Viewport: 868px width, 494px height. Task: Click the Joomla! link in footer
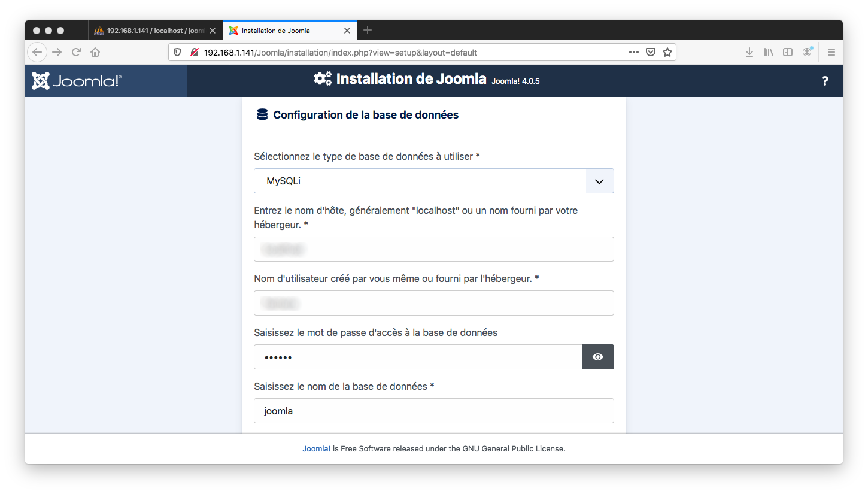pyautogui.click(x=316, y=448)
